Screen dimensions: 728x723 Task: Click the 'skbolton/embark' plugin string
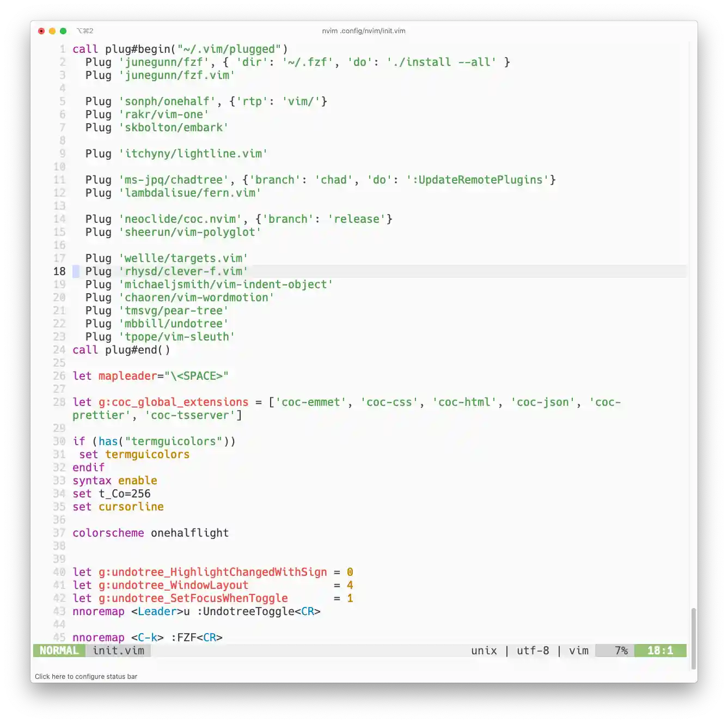pos(174,127)
